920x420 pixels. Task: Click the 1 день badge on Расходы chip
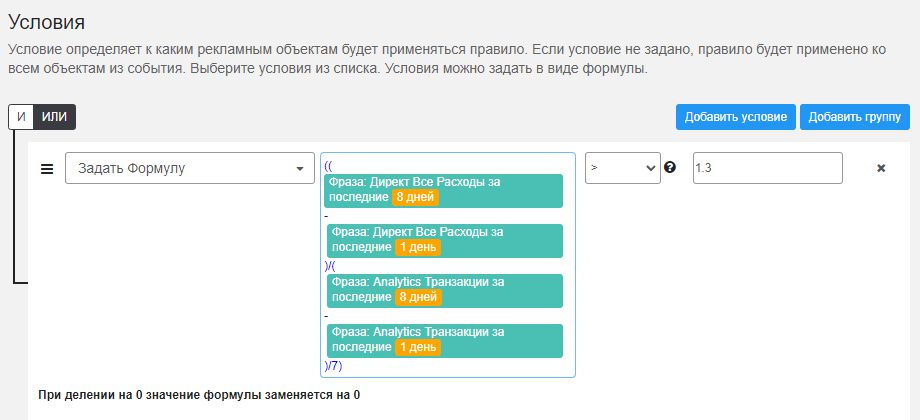tap(418, 248)
